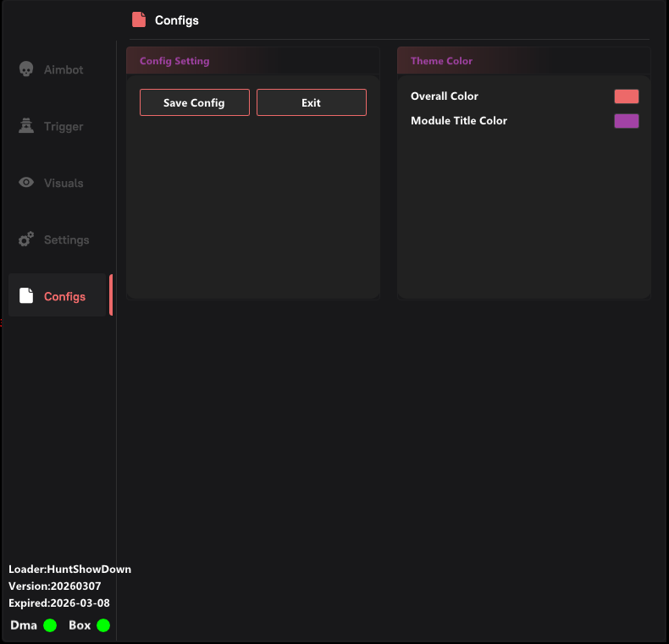Click the gears icon beside Settings
This screenshot has height=644, width=669.
point(26,239)
